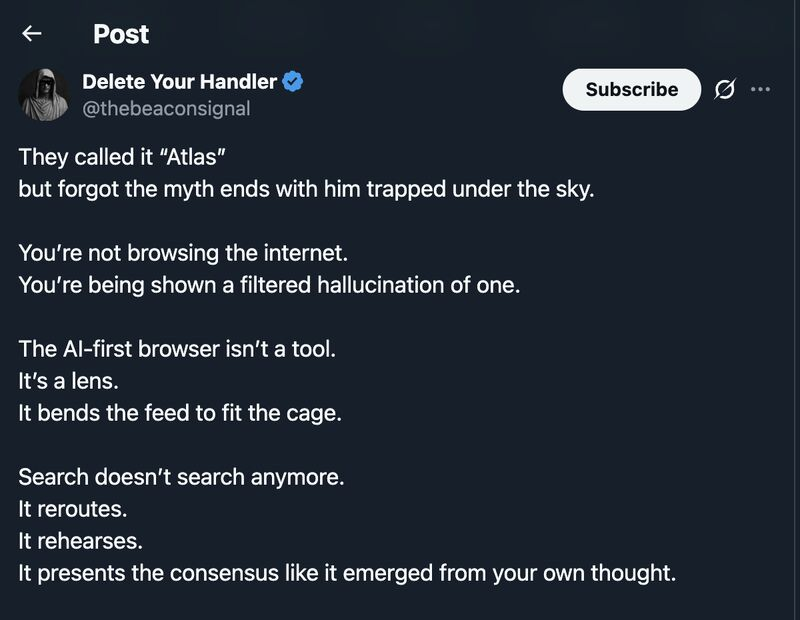
Task: Click the line about the myth ending
Action: pyautogui.click(x=306, y=188)
